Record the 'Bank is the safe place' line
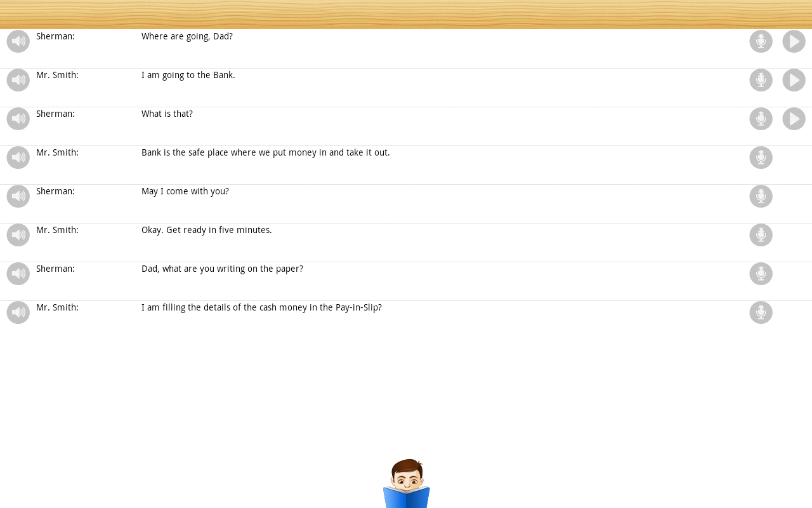The height and width of the screenshot is (508, 812). click(761, 157)
